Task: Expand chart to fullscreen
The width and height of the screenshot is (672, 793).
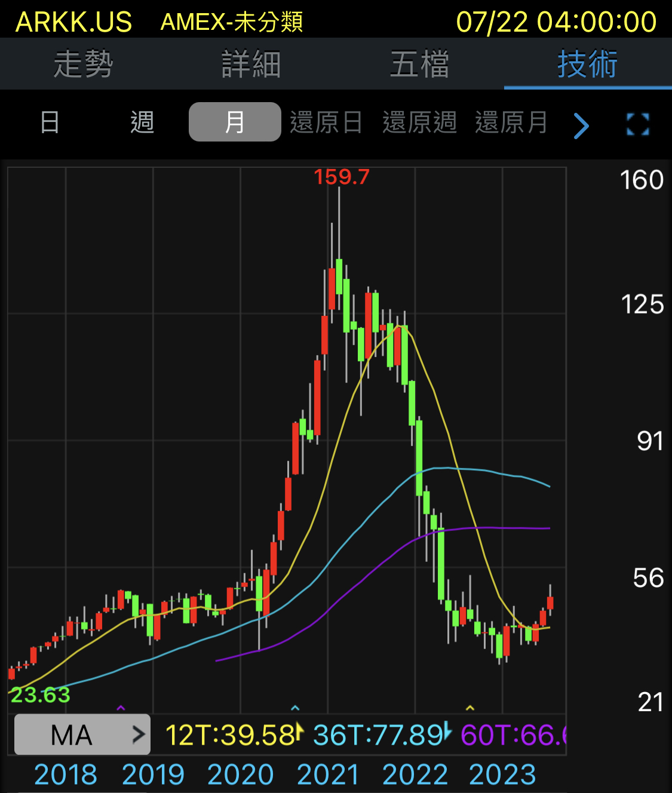Action: click(x=638, y=124)
